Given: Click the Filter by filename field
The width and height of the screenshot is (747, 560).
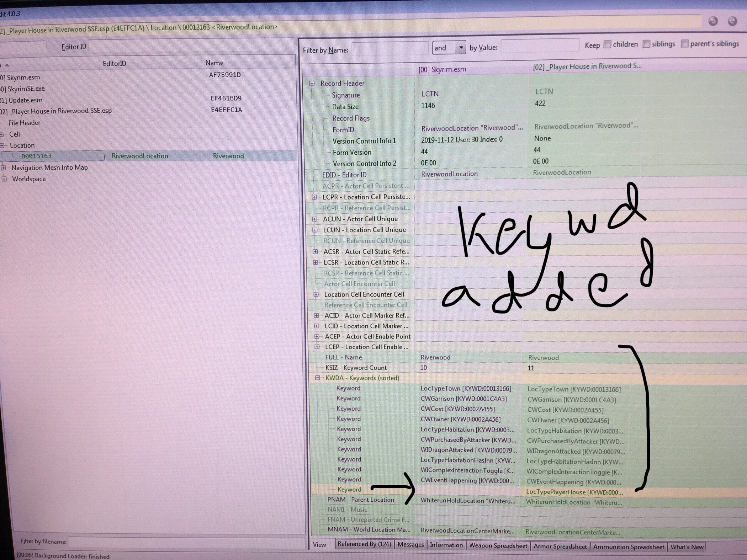Looking at the screenshot, I should point(187,542).
